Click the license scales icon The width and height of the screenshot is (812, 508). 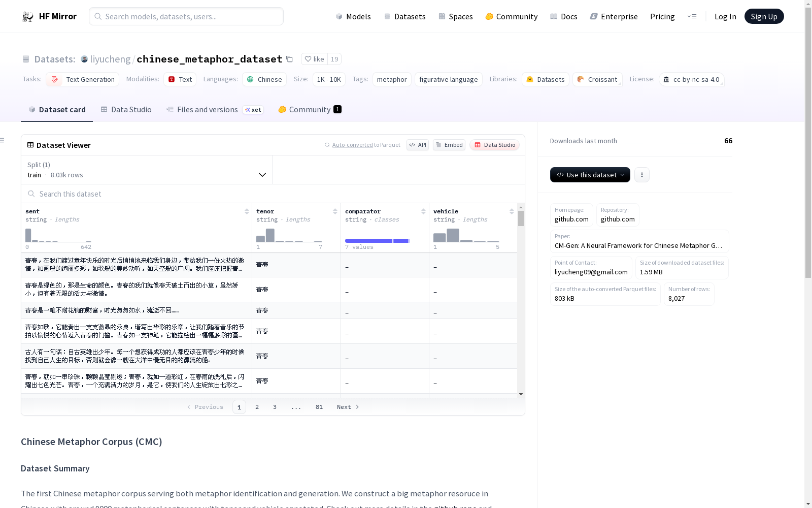pyautogui.click(x=666, y=79)
